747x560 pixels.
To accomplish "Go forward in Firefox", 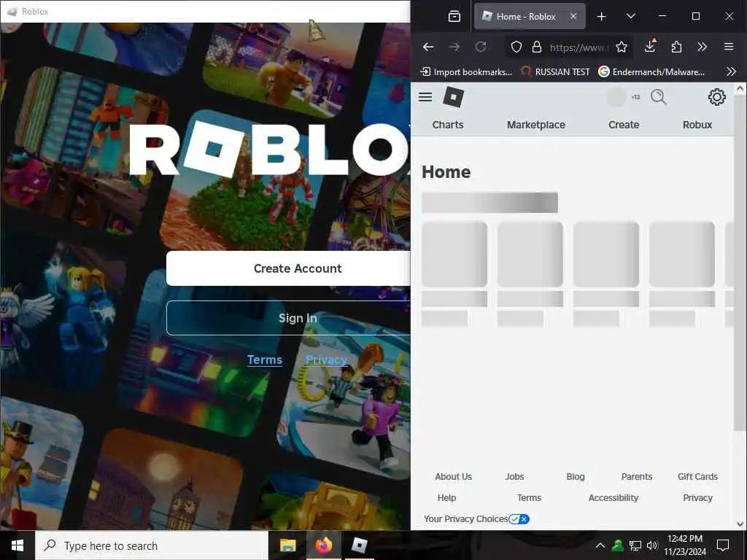I will [454, 47].
